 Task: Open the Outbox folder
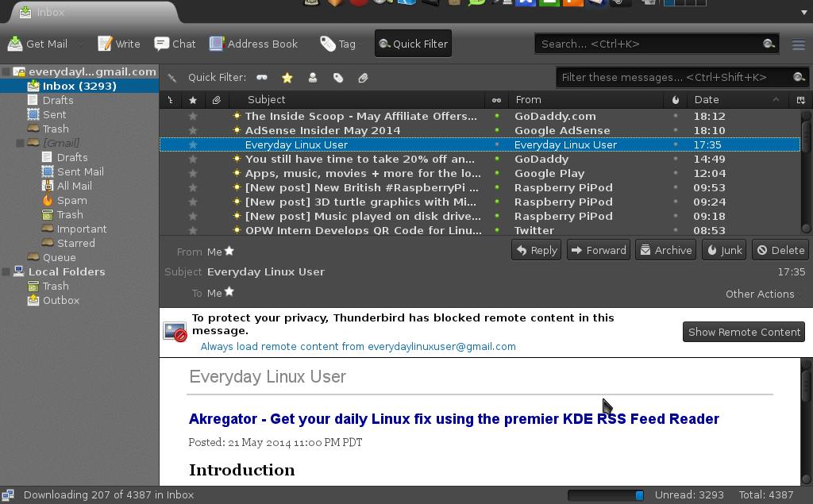[x=60, y=300]
